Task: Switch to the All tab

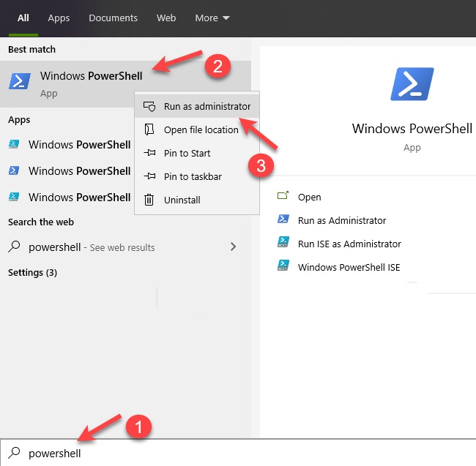Action: point(23,18)
